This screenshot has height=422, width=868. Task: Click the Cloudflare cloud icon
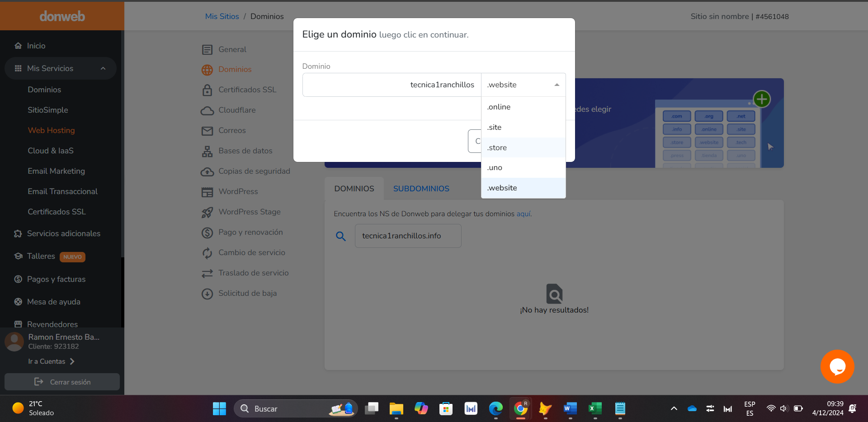point(207,110)
